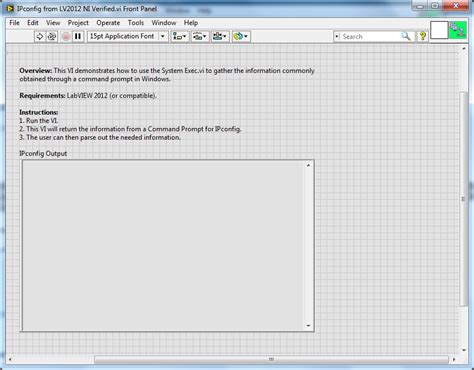Screen dimensions: 474x370
Task: Open the Tools menu
Action: click(136, 23)
